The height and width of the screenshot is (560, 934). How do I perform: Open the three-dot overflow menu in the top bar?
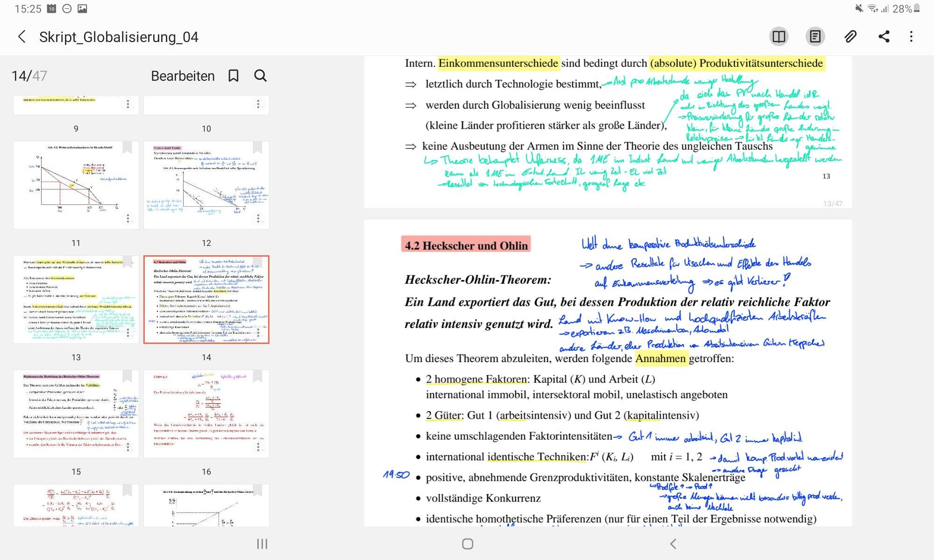pyautogui.click(x=911, y=37)
